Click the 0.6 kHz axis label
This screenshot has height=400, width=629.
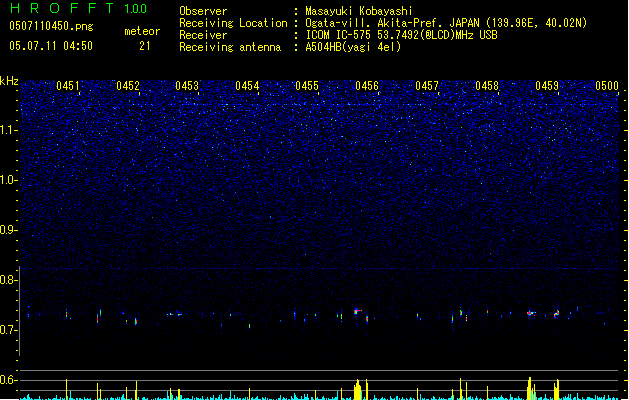[x=8, y=380]
